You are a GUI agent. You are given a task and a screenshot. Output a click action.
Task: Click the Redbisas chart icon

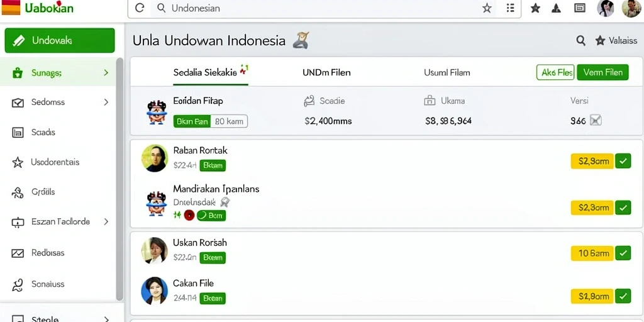point(18,253)
